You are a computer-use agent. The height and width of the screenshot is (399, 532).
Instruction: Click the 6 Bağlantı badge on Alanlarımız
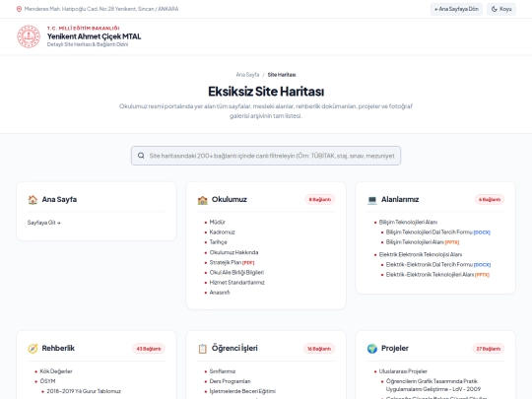pos(490,199)
